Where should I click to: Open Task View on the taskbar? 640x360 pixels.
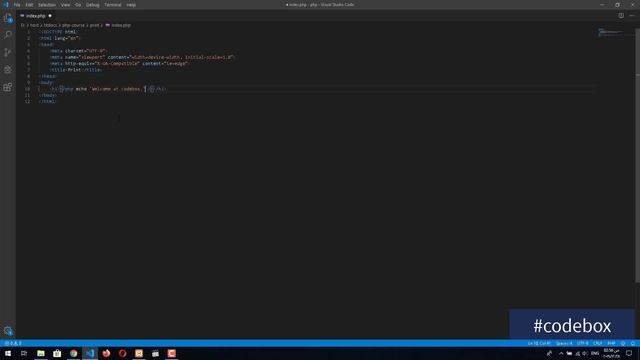[x=24, y=353]
